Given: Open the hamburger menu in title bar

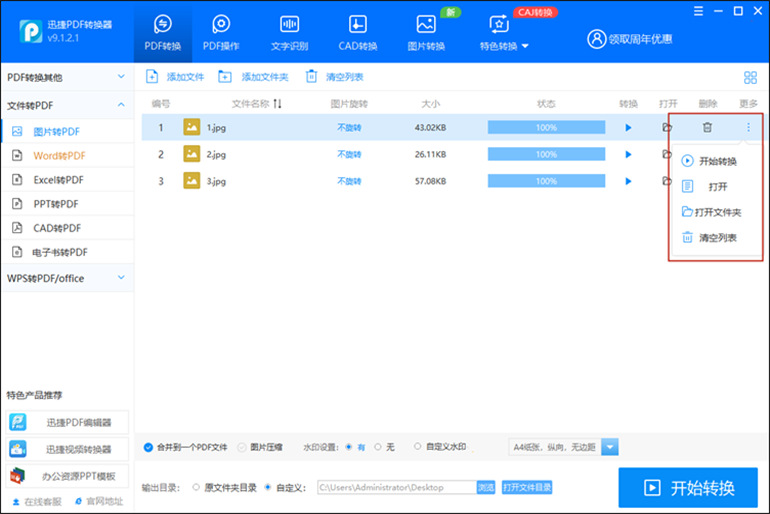Looking at the screenshot, I should [698, 11].
